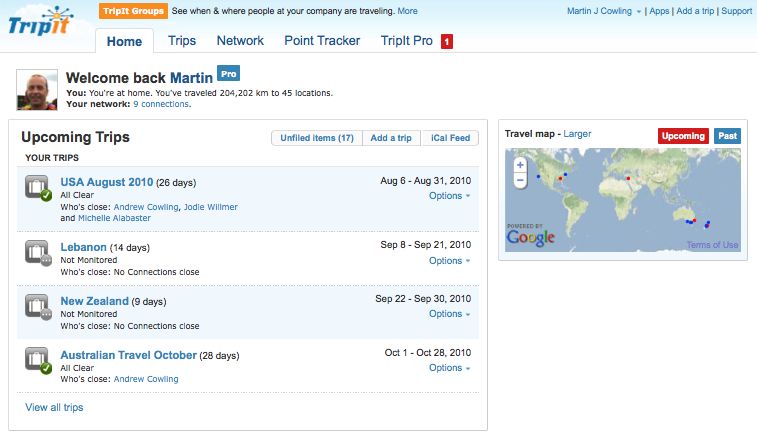This screenshot has width=757, height=438.
Task: Show Past trips on travel map
Action: tap(727, 136)
